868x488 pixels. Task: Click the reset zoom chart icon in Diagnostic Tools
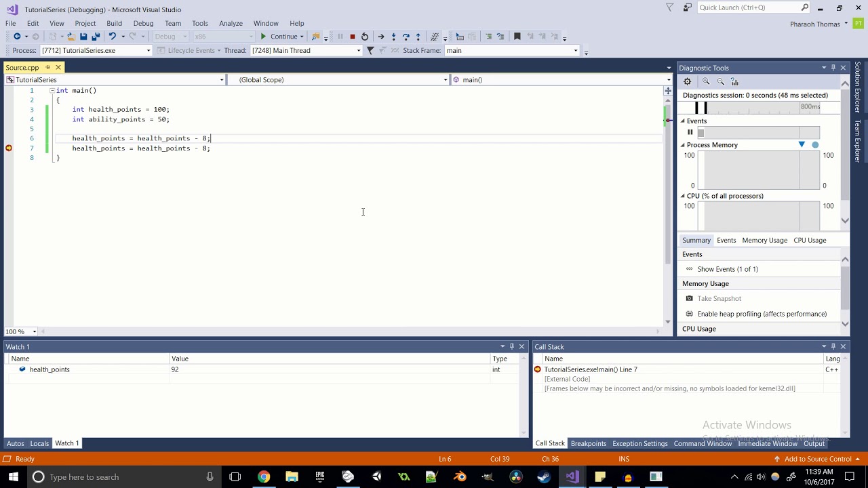click(x=734, y=81)
